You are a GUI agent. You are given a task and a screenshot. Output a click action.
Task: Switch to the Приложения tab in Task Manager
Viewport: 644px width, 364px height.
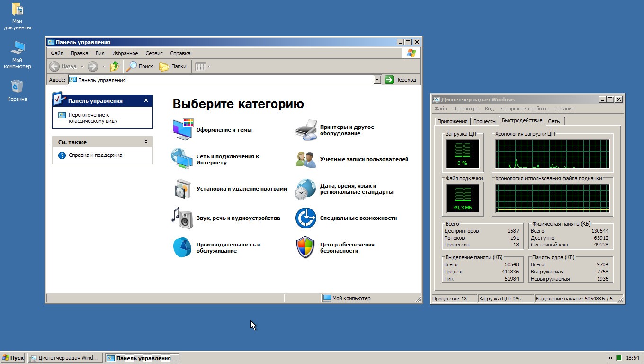(x=452, y=121)
